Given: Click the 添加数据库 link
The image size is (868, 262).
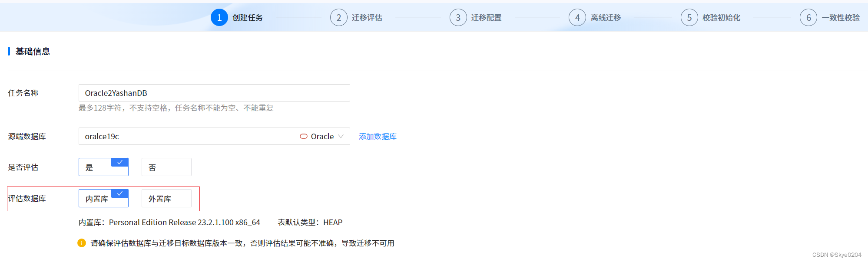Looking at the screenshot, I should tap(378, 137).
